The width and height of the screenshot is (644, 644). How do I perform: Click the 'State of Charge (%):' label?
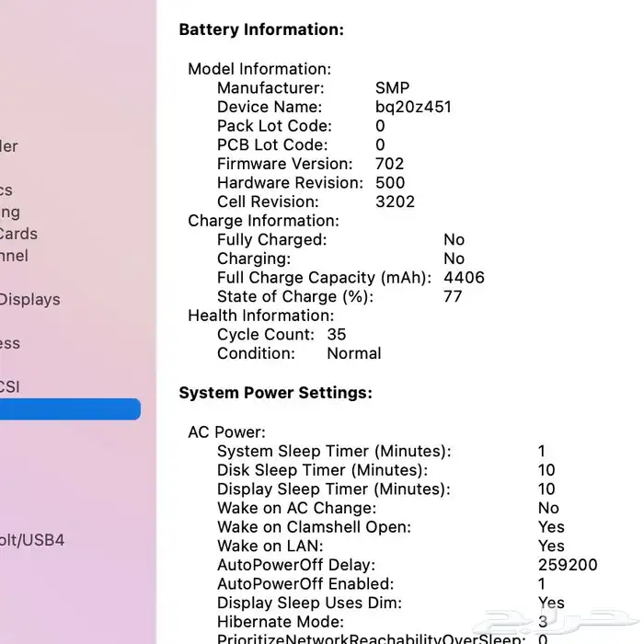(x=295, y=296)
